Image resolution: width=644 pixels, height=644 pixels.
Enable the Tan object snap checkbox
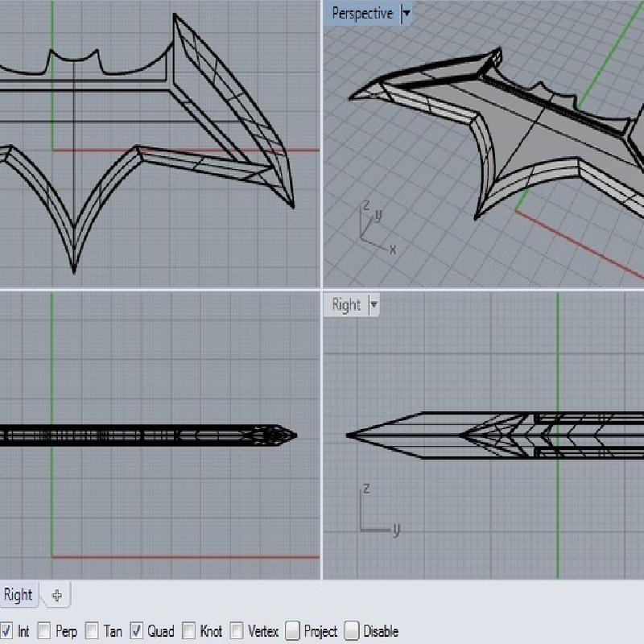(x=92, y=630)
